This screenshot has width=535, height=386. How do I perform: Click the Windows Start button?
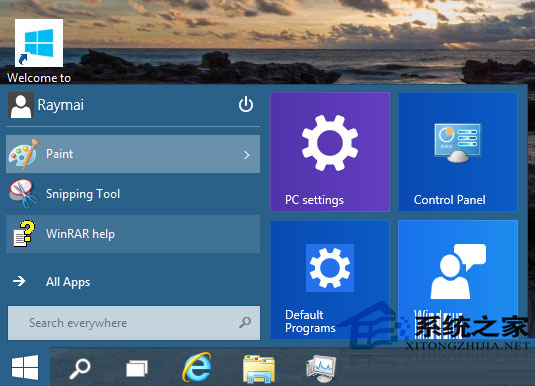25,367
